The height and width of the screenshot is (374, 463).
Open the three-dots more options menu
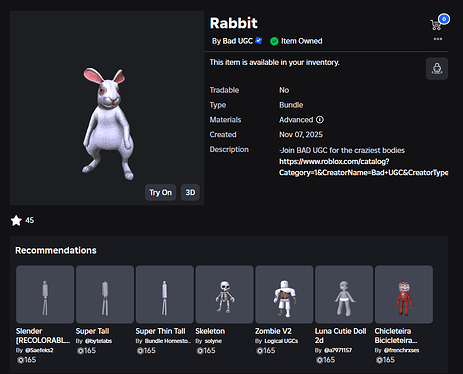(x=438, y=39)
